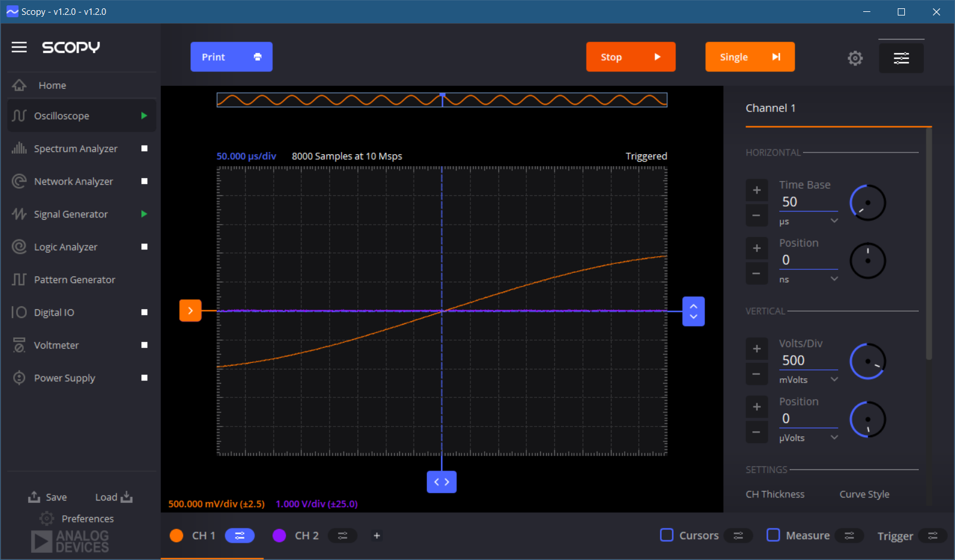
Task: Toggle the CH 1 settings switch
Action: pyautogui.click(x=240, y=536)
